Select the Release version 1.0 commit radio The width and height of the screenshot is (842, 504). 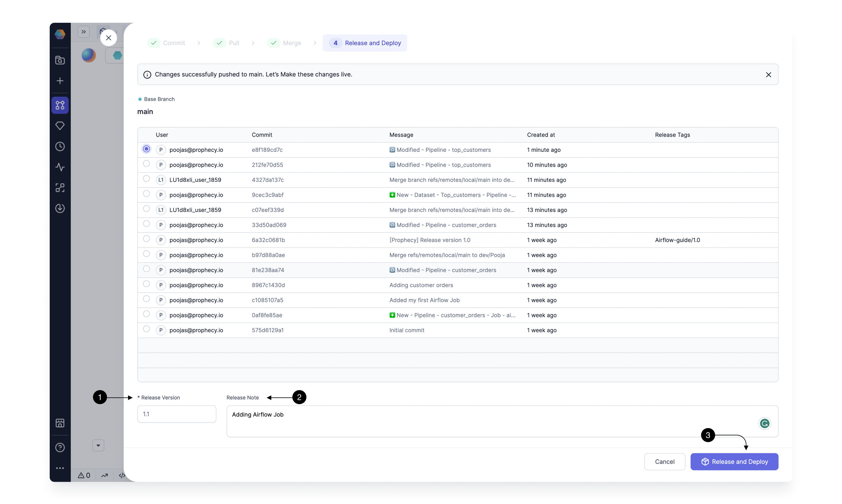[146, 239]
